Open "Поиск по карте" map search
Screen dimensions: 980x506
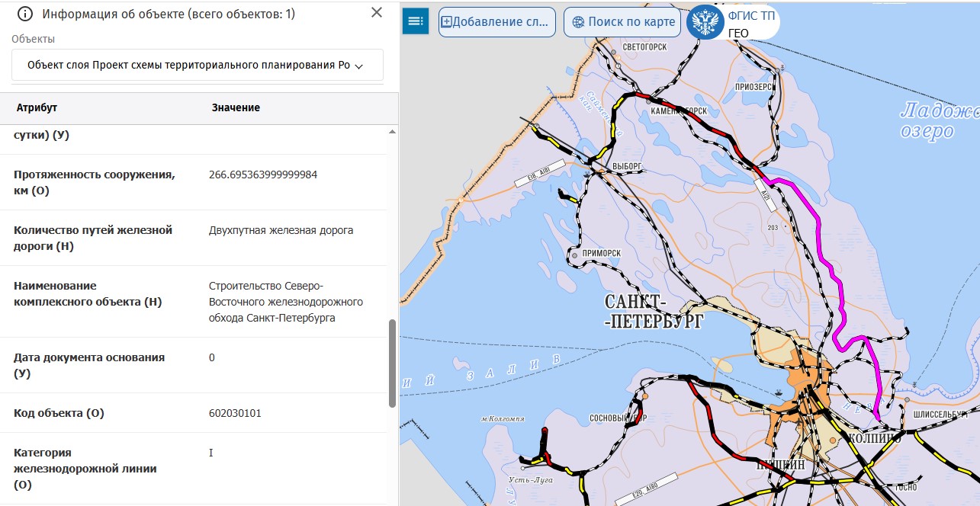click(623, 22)
